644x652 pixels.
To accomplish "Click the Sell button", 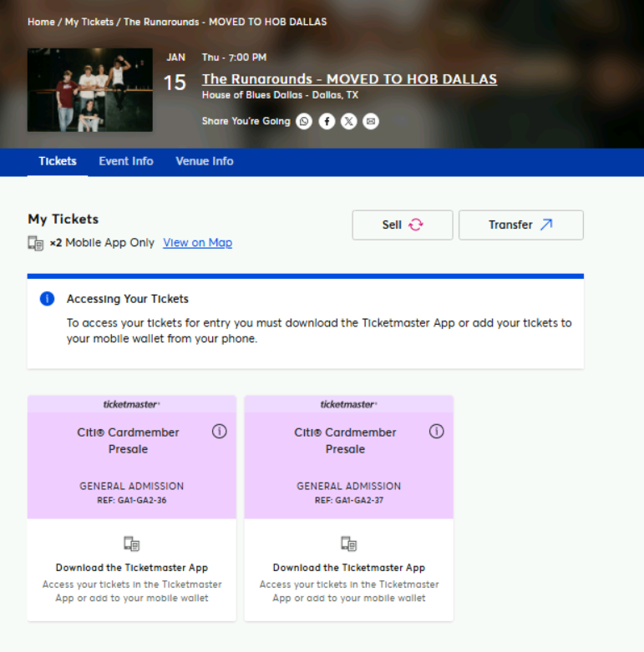I will [x=403, y=225].
